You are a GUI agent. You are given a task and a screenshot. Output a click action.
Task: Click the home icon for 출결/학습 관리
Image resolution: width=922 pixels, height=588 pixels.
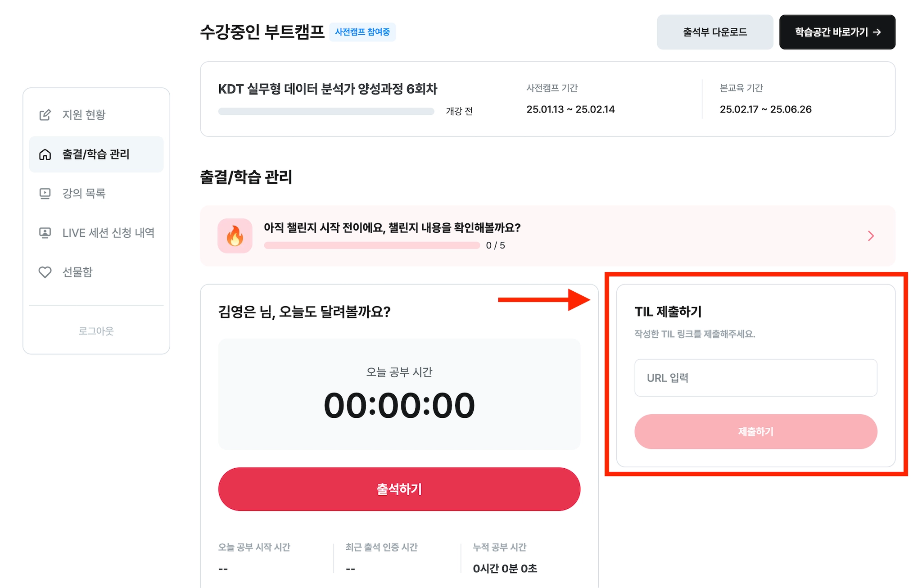[45, 154]
